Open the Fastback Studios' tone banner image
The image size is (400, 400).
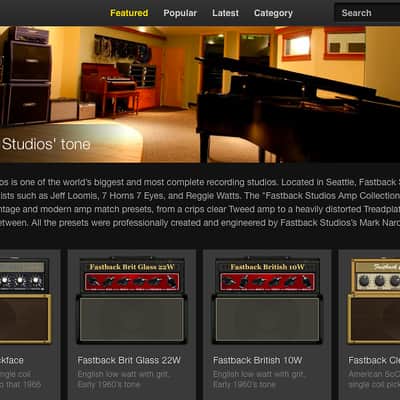200,94
